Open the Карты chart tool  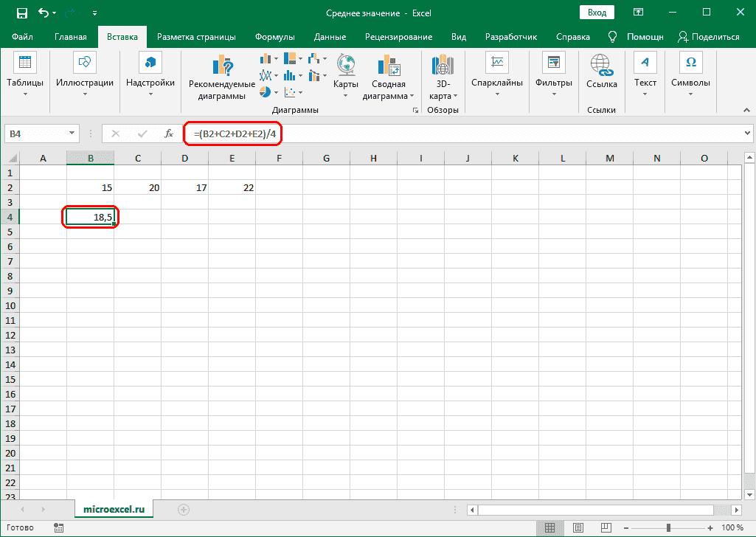pyautogui.click(x=345, y=74)
